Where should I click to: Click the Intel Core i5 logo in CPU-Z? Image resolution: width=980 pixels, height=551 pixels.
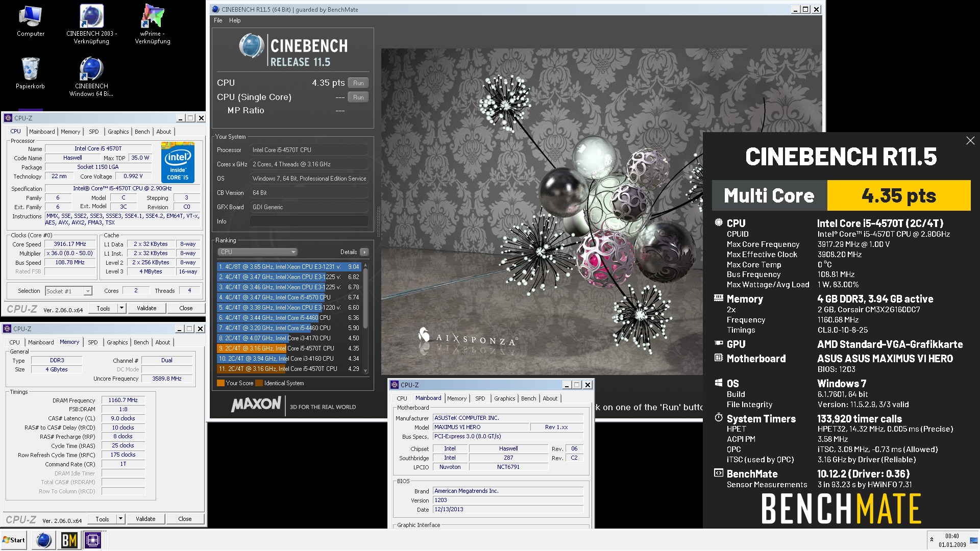178,162
